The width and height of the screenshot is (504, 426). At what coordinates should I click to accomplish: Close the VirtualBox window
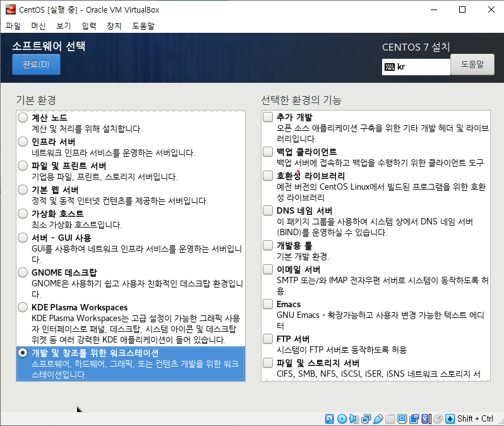click(491, 9)
